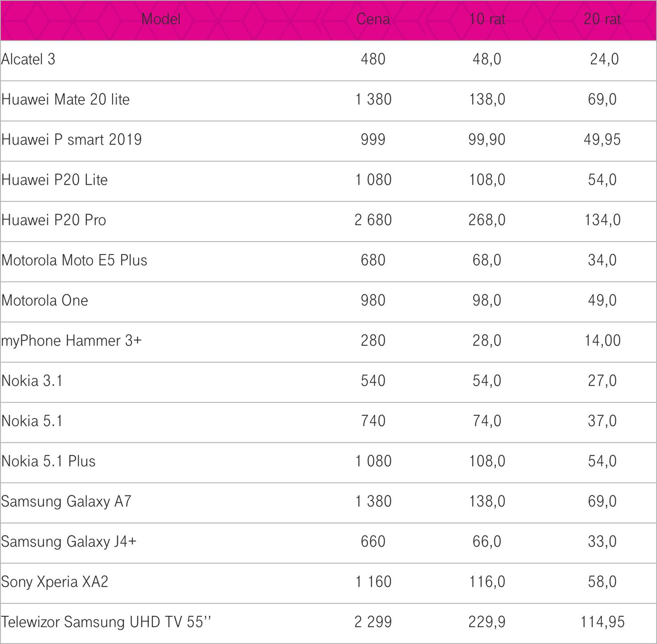
Task: Click Alcatel 3 20-rat value 24,0
Action: pos(604,59)
